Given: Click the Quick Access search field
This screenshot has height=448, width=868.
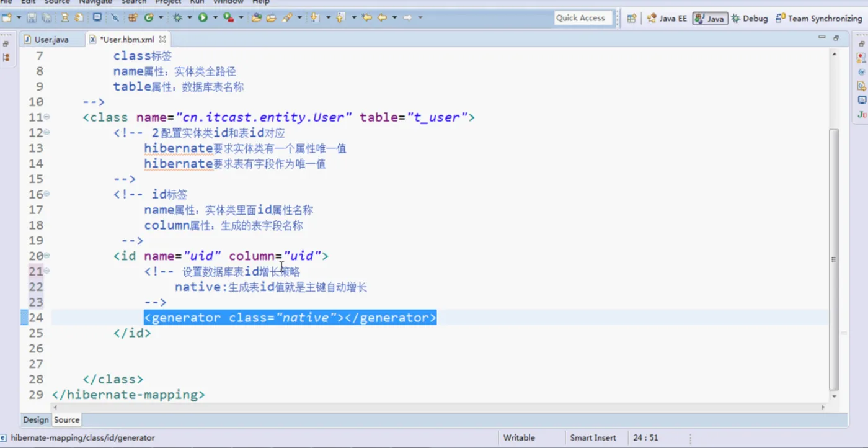Looking at the screenshot, I should tap(583, 18).
